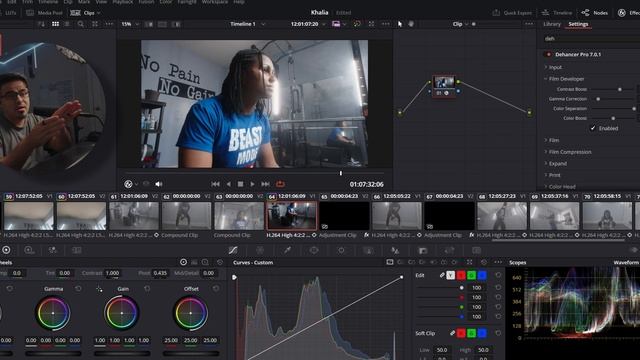Toggle the curve edit link icon
Viewport: 640px width, 360px height.
(x=442, y=276)
